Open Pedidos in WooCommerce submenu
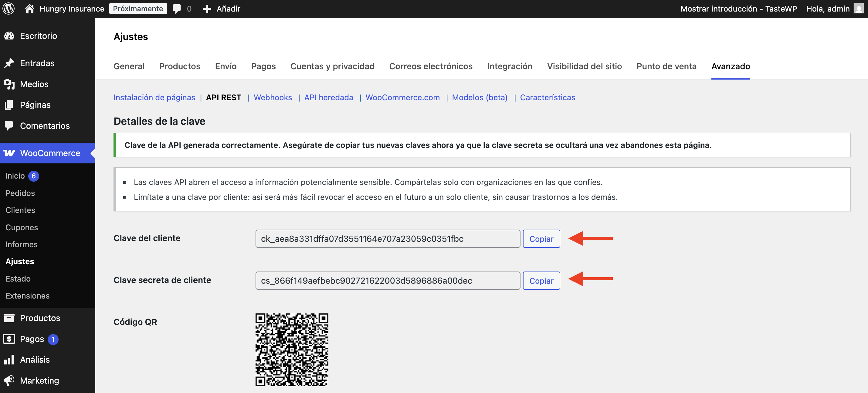Viewport: 868px width, 393px height. click(20, 193)
